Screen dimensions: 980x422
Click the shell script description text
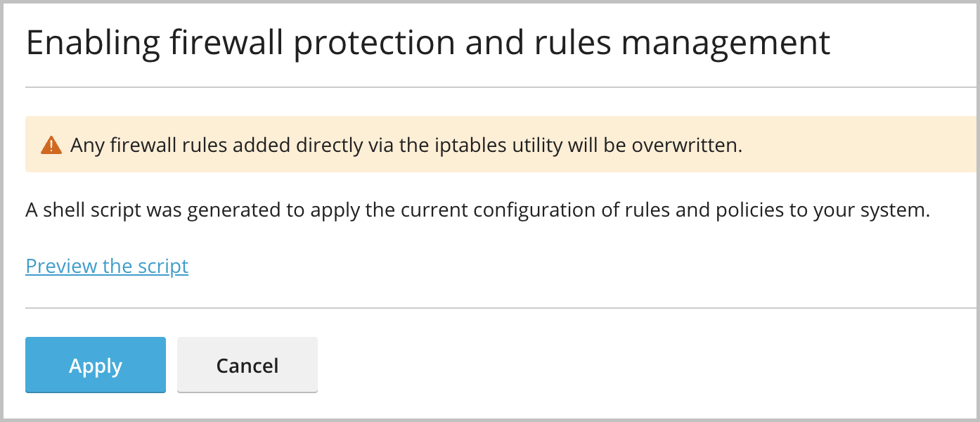(478, 209)
